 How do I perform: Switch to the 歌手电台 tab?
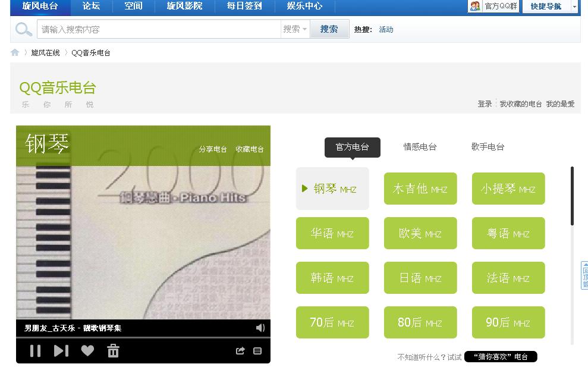pyautogui.click(x=488, y=147)
